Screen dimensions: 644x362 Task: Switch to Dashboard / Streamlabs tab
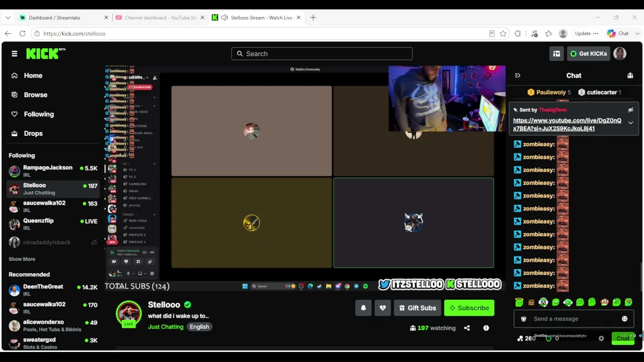(x=63, y=18)
